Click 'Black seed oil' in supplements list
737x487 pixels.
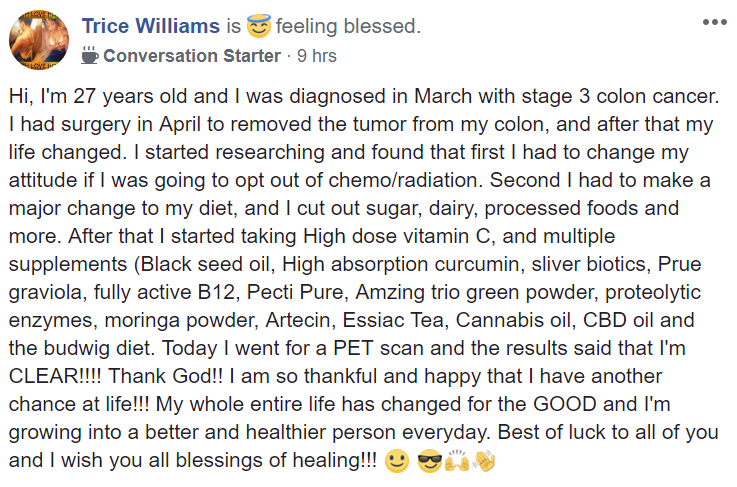[x=208, y=264]
